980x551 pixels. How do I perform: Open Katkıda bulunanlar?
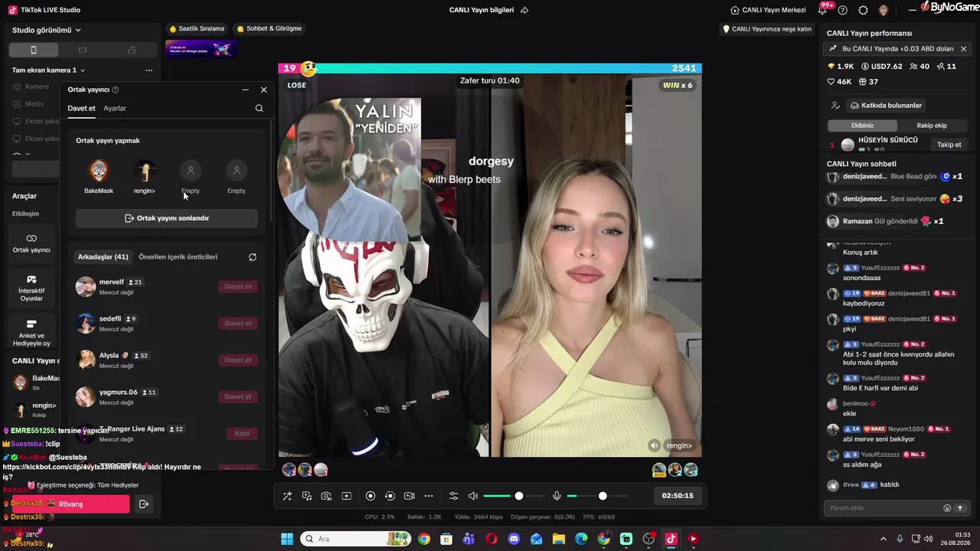point(887,106)
